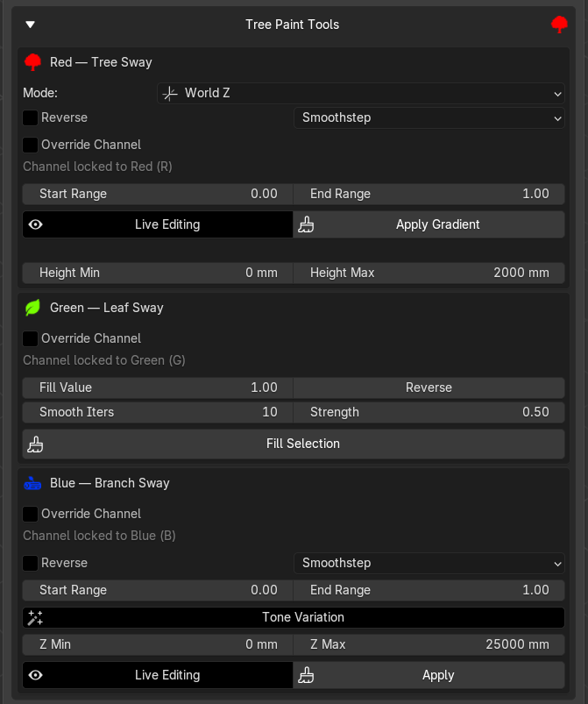The height and width of the screenshot is (704, 588).
Task: Click the magic wand icon on Tone Variation
Action: coord(35,617)
